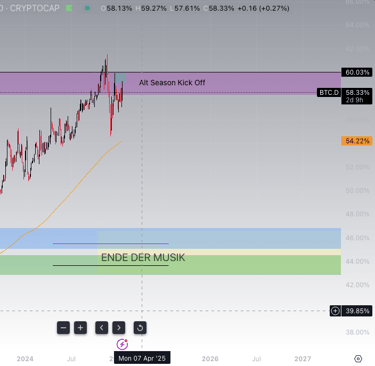Click the low value 57.61% in the header
The width and height of the screenshot is (375, 366).
(187, 8)
